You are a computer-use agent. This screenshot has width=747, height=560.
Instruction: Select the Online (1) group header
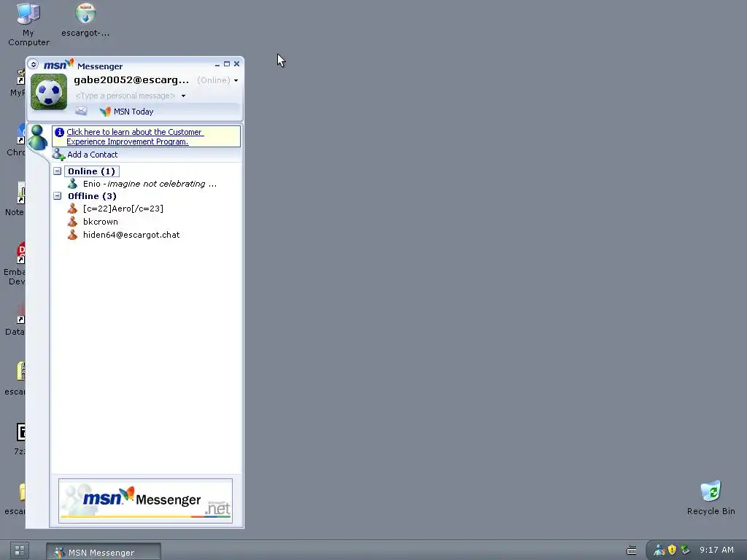[x=91, y=171]
